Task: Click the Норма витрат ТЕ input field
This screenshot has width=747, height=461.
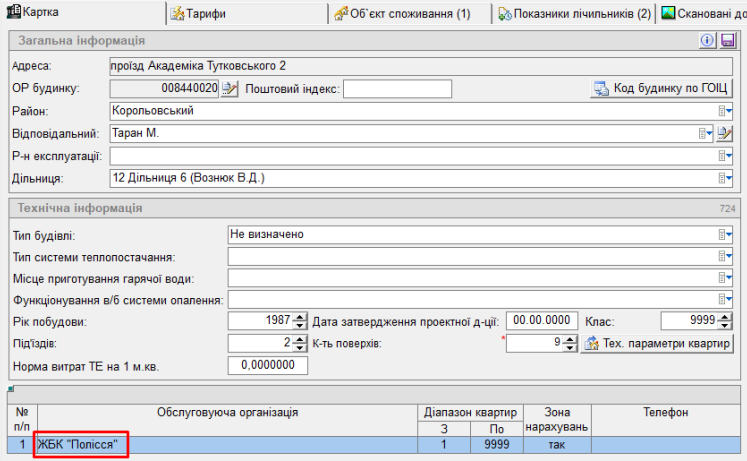Action: [268, 366]
